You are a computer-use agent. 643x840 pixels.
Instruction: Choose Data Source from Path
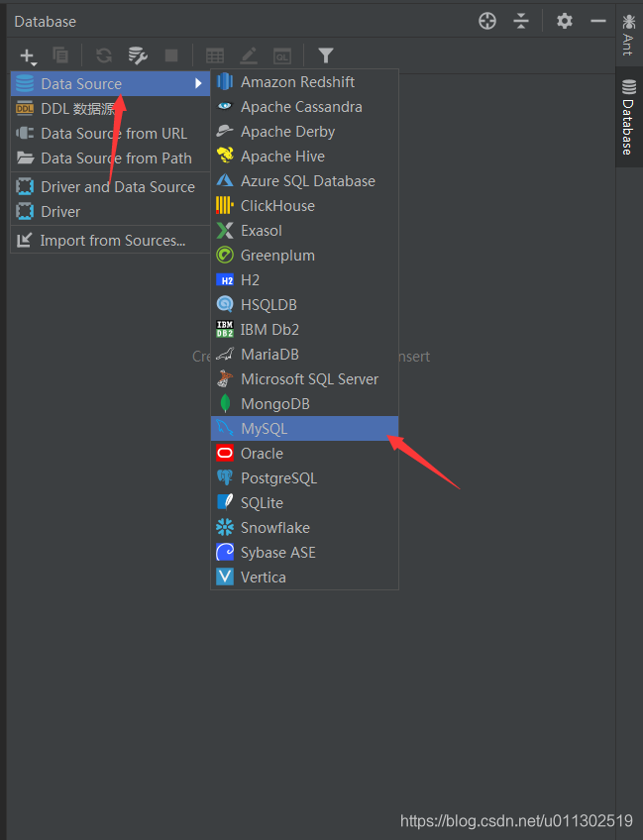point(110,158)
